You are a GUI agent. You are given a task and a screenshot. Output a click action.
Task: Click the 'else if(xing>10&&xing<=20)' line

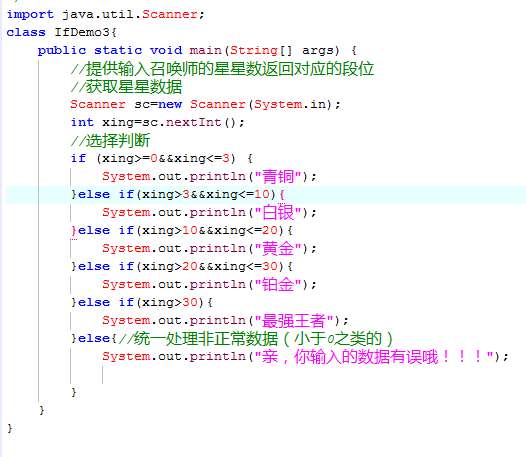(x=181, y=231)
